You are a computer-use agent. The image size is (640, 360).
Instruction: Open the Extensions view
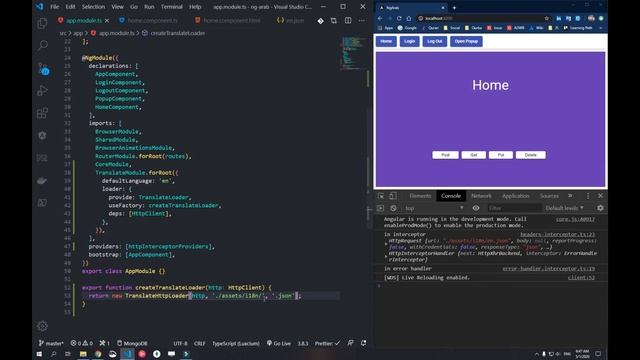(42, 113)
